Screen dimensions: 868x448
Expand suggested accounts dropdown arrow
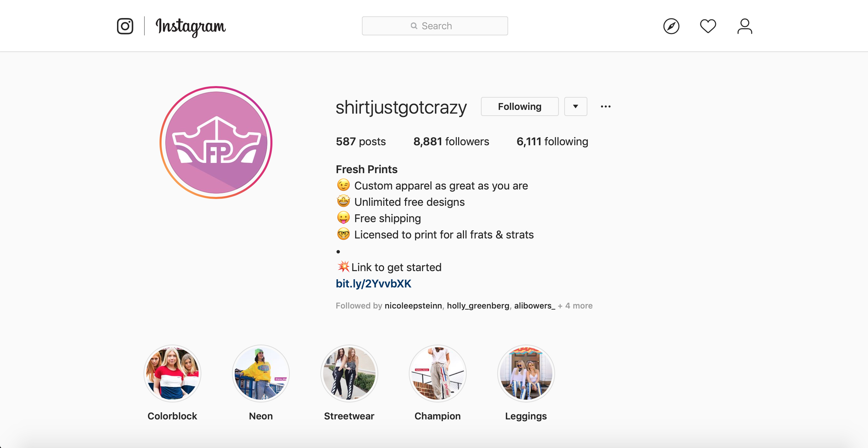(575, 106)
